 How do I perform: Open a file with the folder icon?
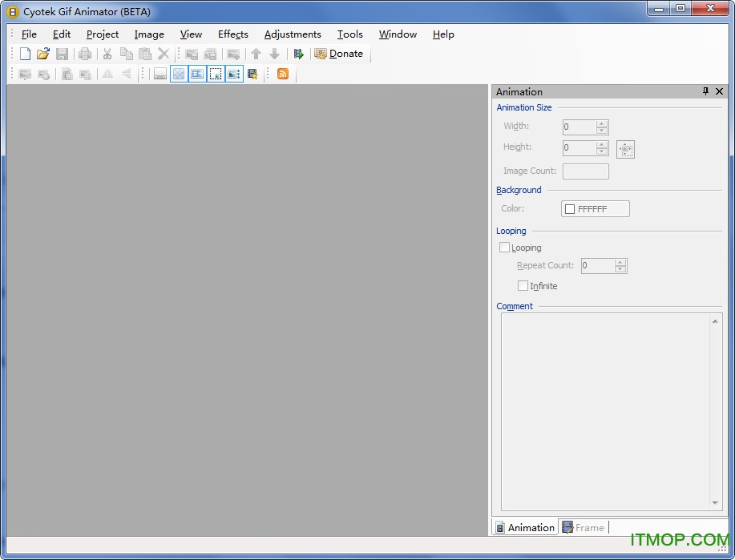click(x=43, y=54)
